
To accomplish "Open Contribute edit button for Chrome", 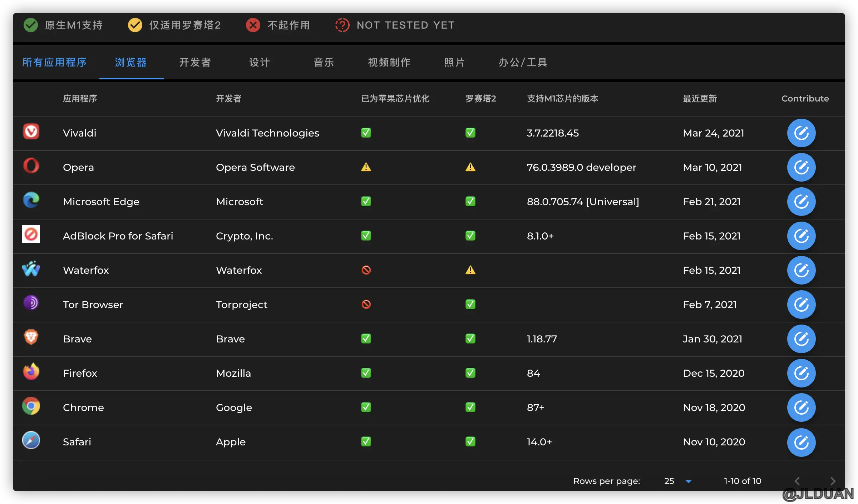I will pyautogui.click(x=801, y=407).
